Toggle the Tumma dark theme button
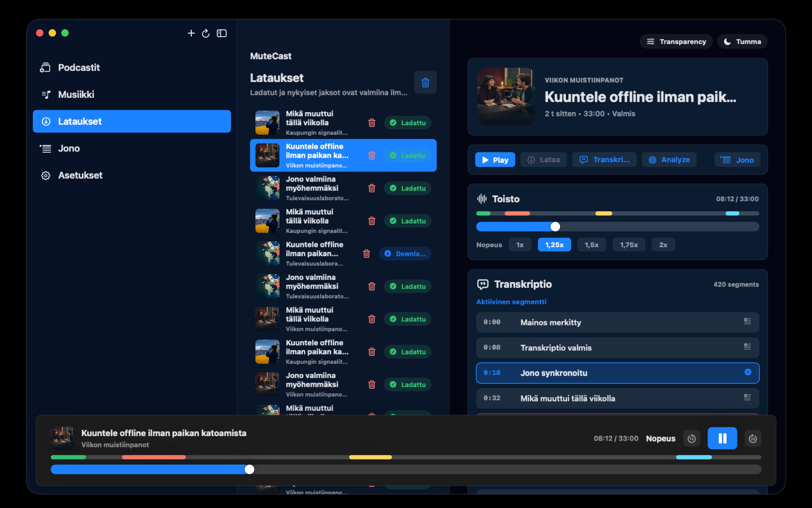Image resolution: width=812 pixels, height=508 pixels. click(x=742, y=41)
